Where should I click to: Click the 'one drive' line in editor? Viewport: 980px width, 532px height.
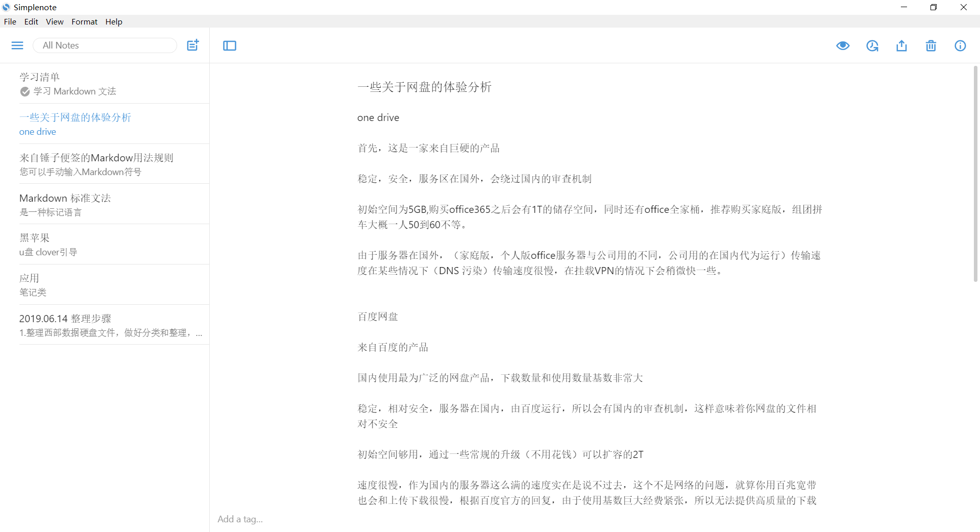tap(378, 117)
